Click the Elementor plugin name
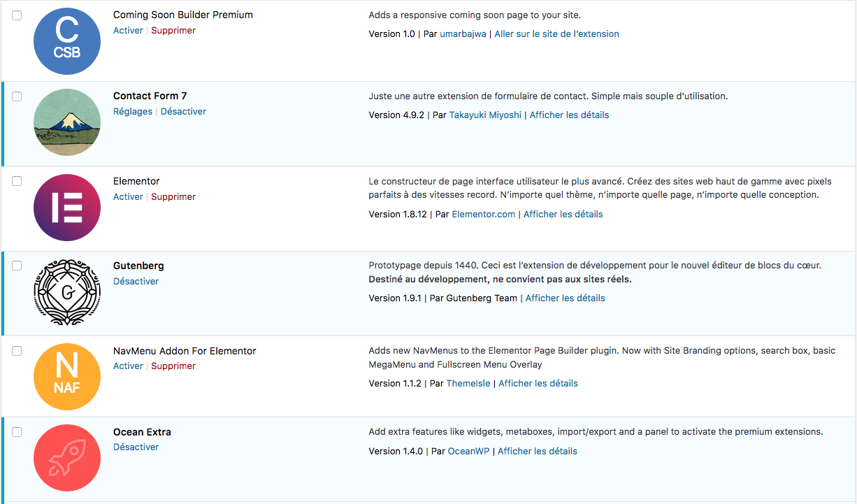Screen dimensions: 857x504 (x=136, y=181)
